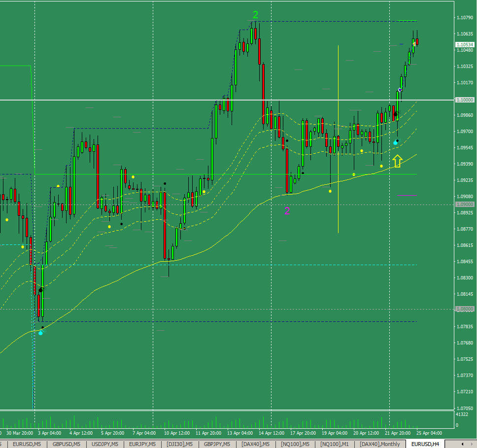
Task: Go to the EURJPY,M5 chart tab
Action: (142, 444)
